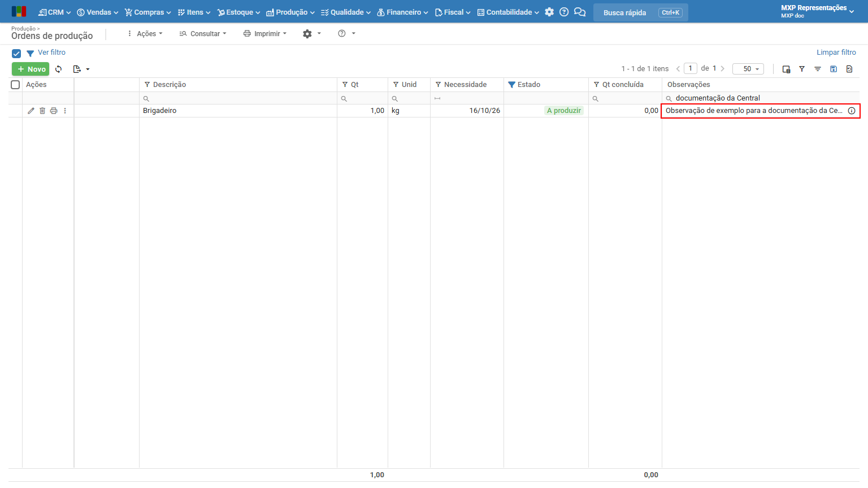Save grid layout with the floppy disk icon
Image resolution: width=868 pixels, height=488 pixels.
point(834,69)
